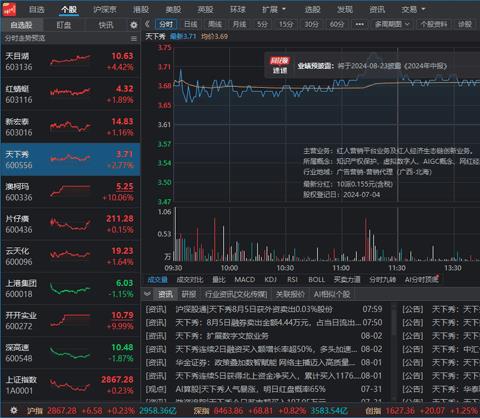Show the KDJ indicator

point(270,280)
